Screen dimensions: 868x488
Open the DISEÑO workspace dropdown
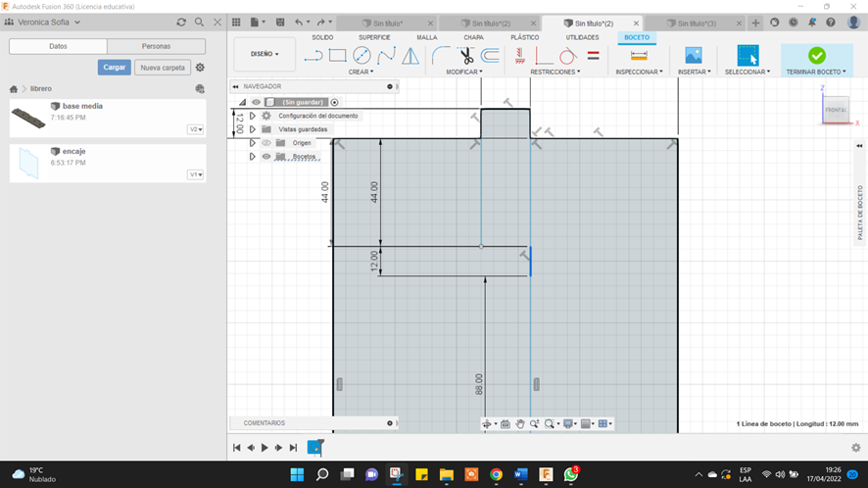[x=265, y=54]
